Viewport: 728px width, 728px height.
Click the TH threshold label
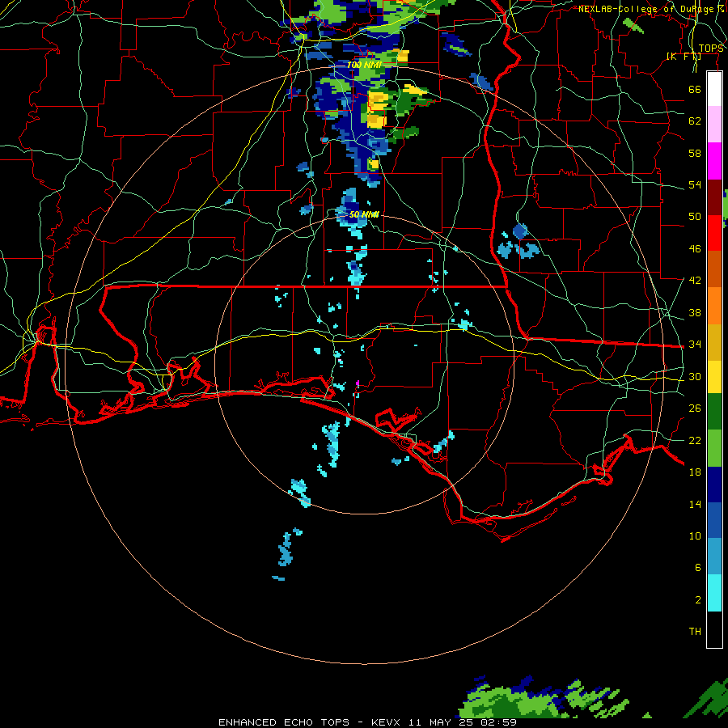(x=695, y=632)
